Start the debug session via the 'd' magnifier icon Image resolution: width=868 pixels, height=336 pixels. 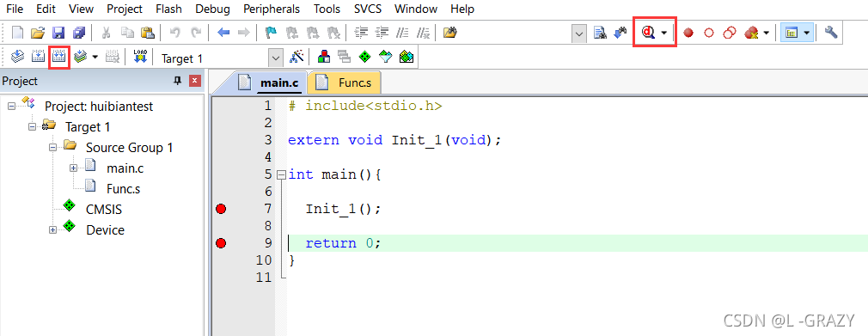pos(648,33)
